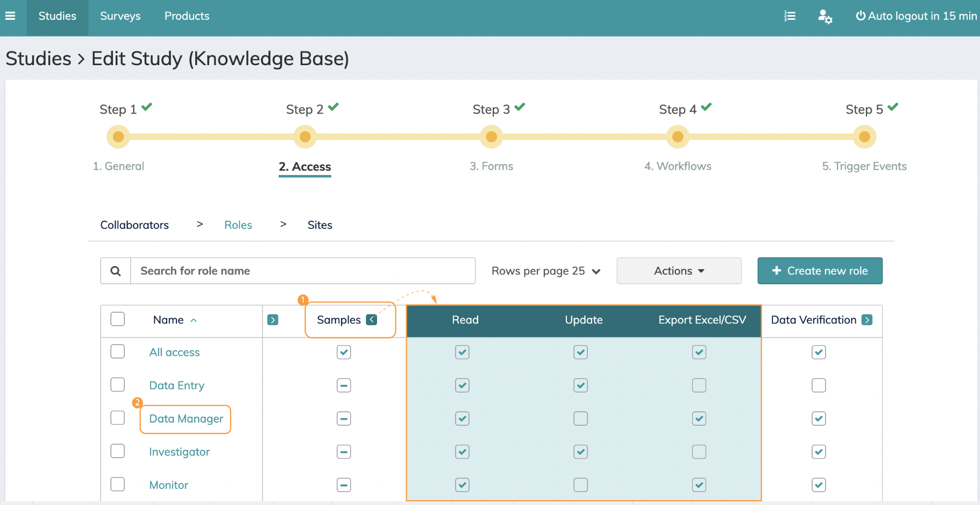Expand the collapsed column before Samples

(273, 320)
